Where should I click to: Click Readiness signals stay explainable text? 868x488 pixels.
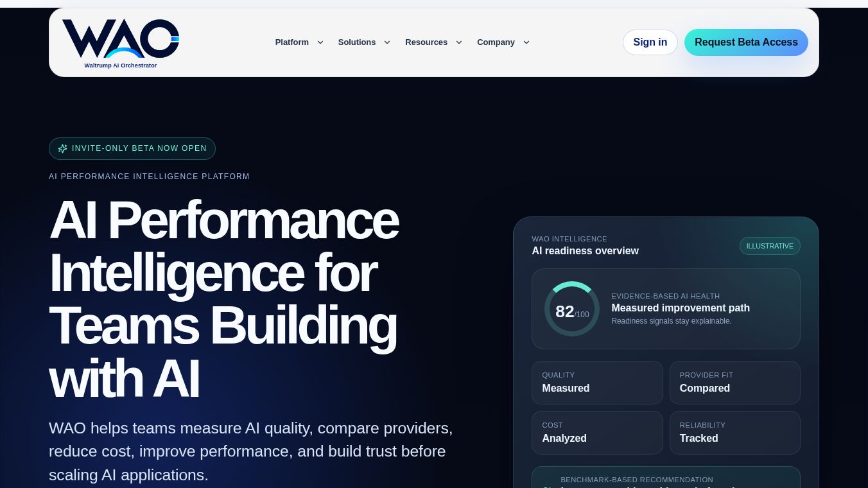tap(672, 321)
